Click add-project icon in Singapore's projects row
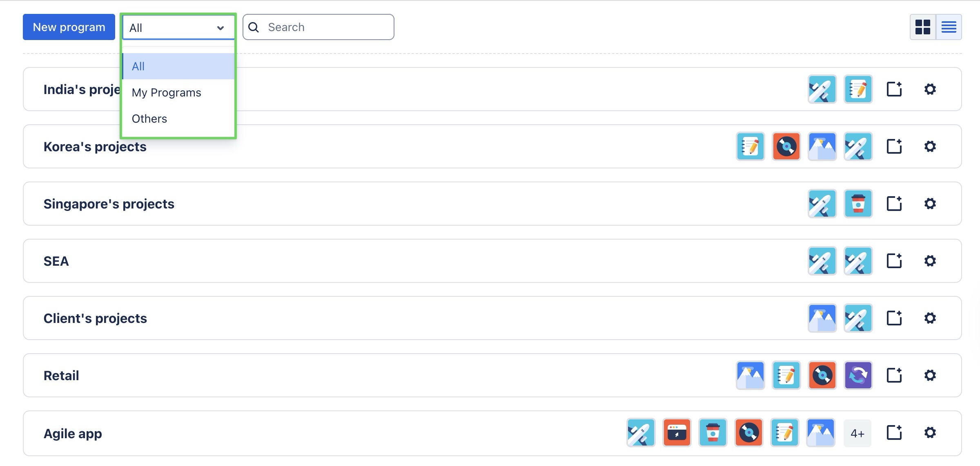 [x=894, y=204]
